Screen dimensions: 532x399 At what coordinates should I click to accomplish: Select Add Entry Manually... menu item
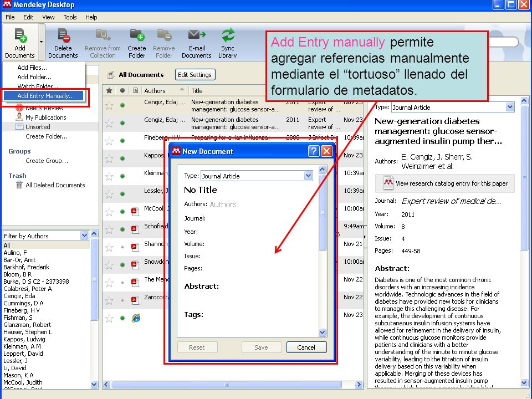pos(43,96)
